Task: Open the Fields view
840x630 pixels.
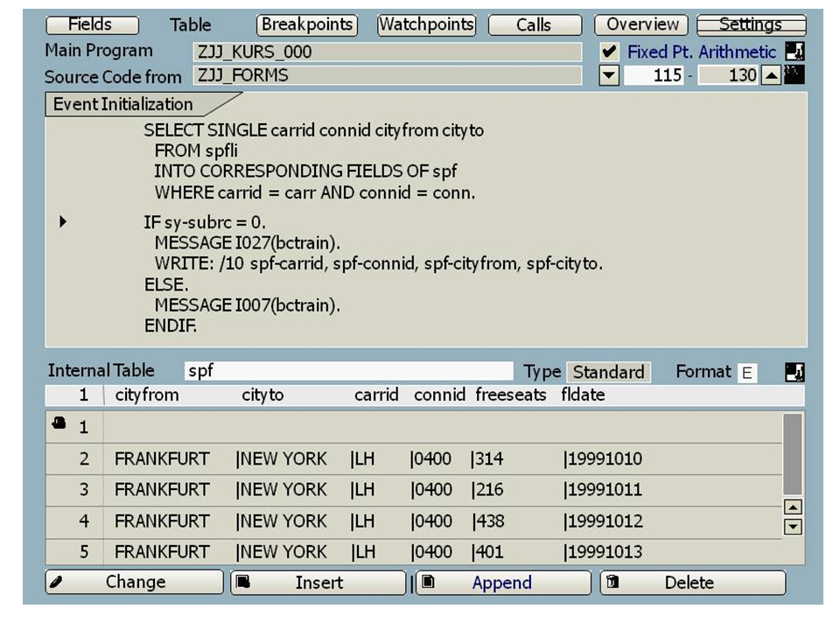Action: coord(91,24)
